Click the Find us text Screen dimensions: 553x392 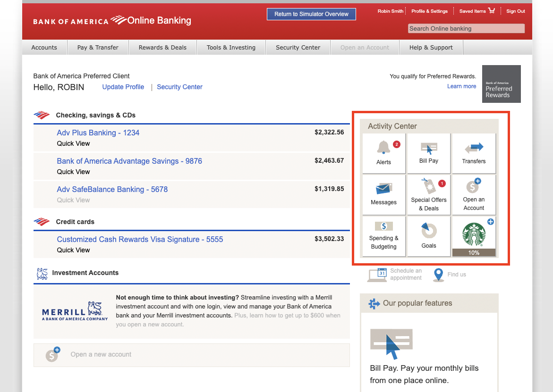pos(457,275)
